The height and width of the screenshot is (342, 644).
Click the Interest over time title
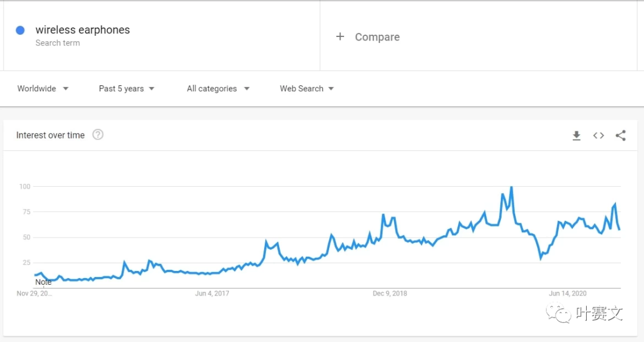(50, 135)
